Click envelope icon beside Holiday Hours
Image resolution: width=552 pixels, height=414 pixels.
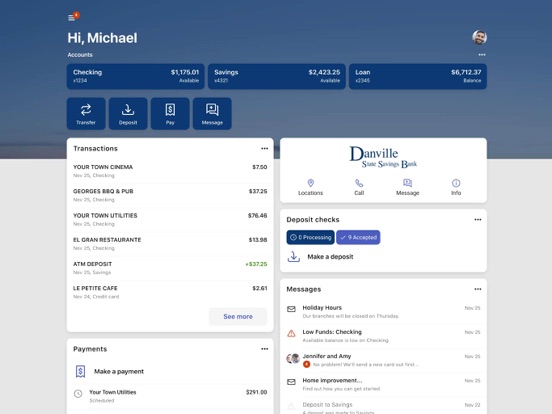[291, 309]
